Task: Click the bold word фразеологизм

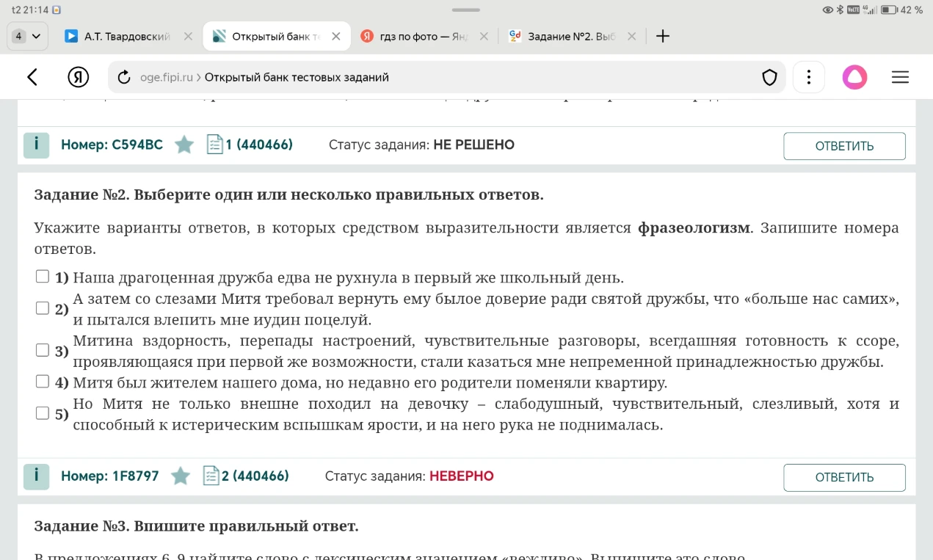Action: [694, 228]
